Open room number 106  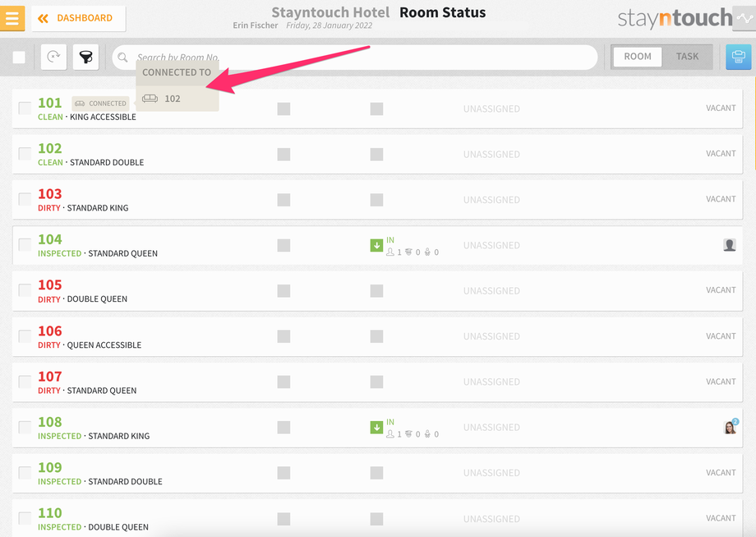click(x=49, y=331)
